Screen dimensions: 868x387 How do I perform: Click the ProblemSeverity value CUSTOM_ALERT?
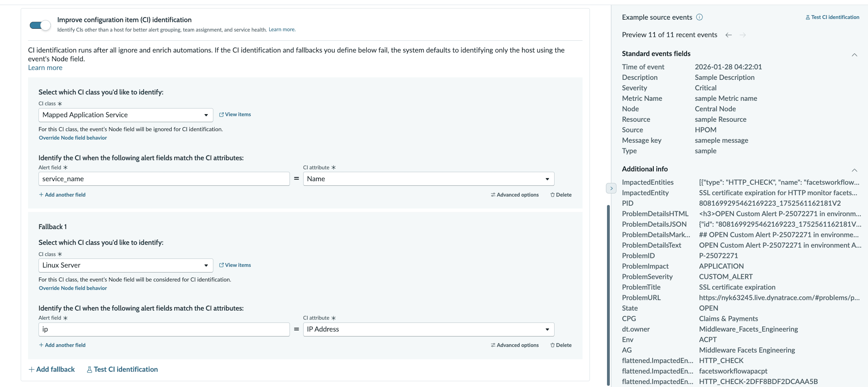[725, 277]
